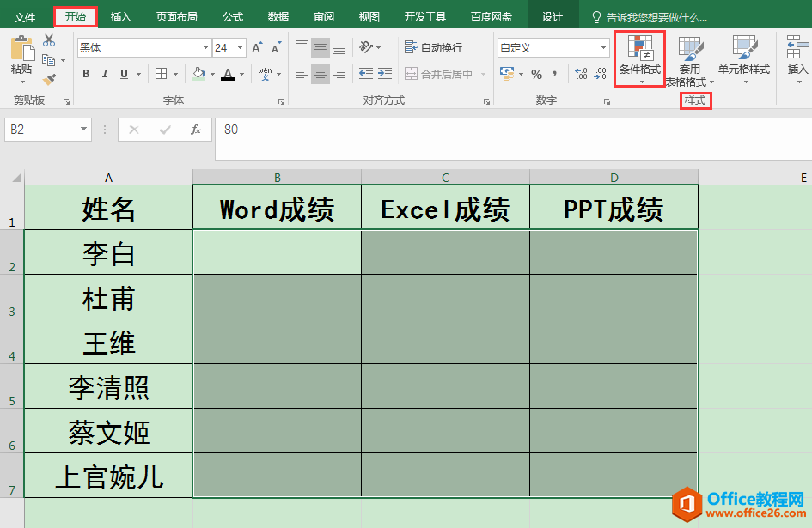Click the text orientation icon
Viewport: 812px width, 528px height.
coord(367,47)
